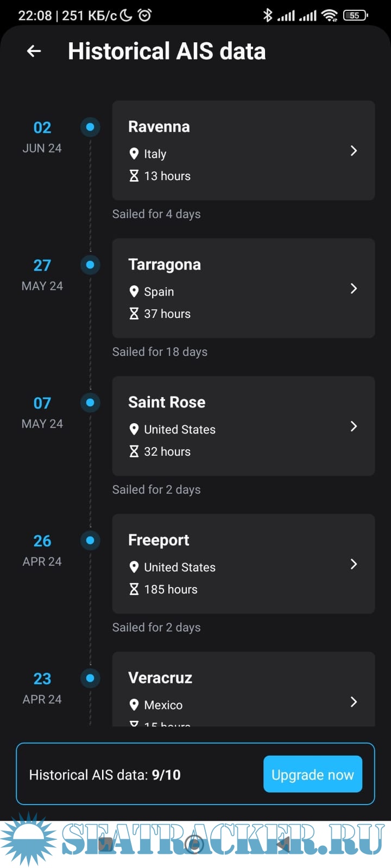Select the 07 MAY 24 timeline dot
Viewport: 391px width, 868px height.
tap(90, 403)
